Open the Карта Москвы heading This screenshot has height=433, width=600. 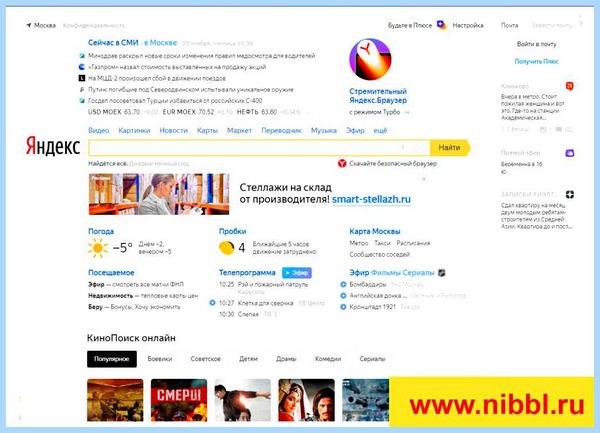point(375,231)
